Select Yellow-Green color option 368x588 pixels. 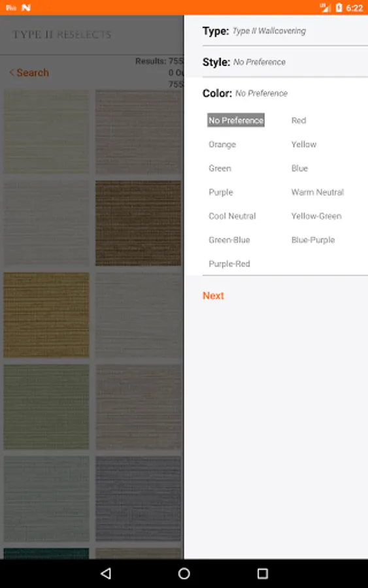[x=316, y=216]
